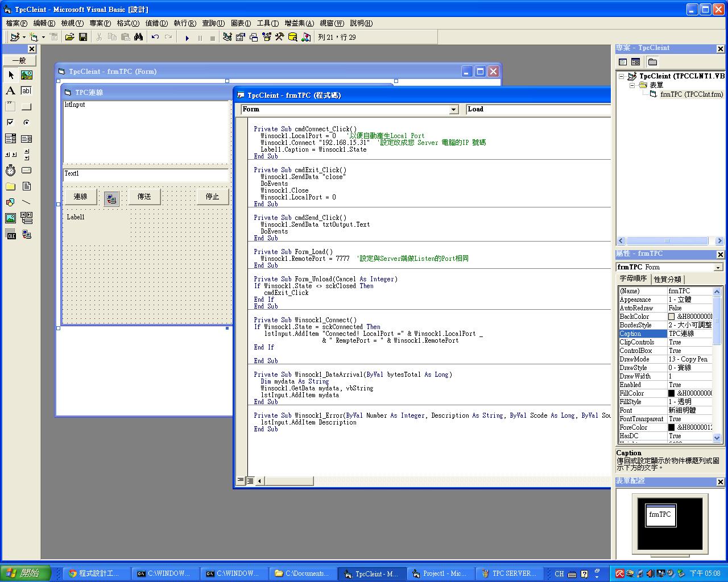Viewport: 728px width, 582px height.
Task: Select the CheckBox control tool
Action: (11, 123)
